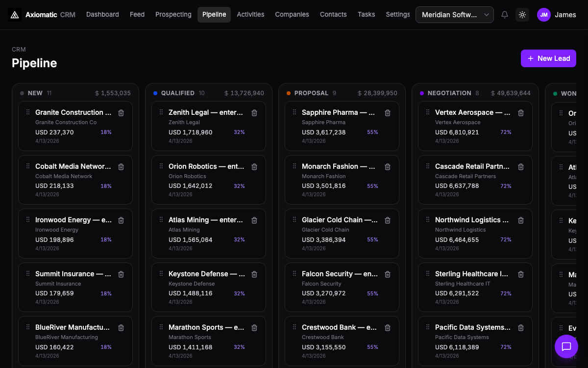The width and height of the screenshot is (588, 368).
Task: Remove the Vertex Aerospace lead using trash icon
Action: click(521, 113)
